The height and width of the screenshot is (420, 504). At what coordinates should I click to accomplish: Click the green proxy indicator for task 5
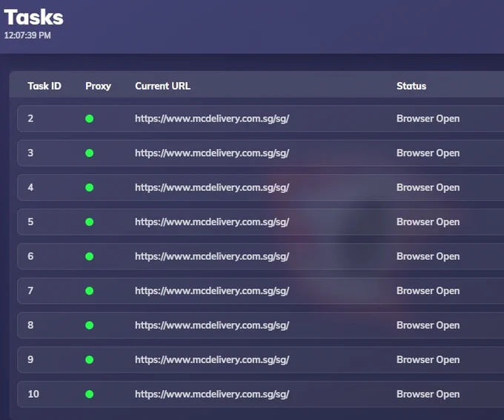pos(90,221)
